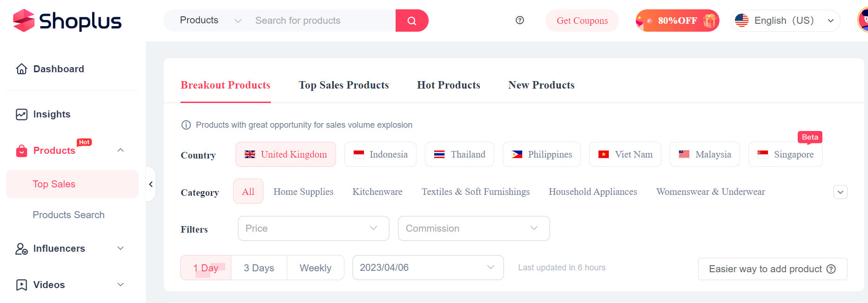
Task: Click the Insights chart icon
Action: [x=21, y=114]
